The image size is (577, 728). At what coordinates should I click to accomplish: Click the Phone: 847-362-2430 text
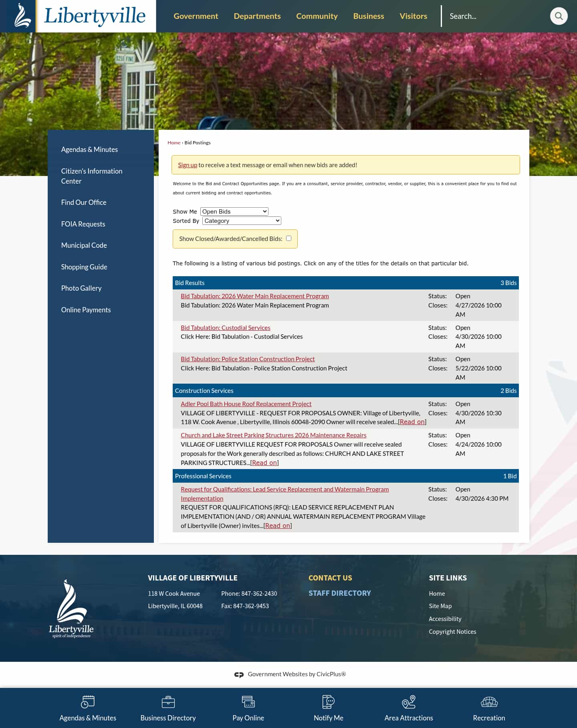point(249,594)
